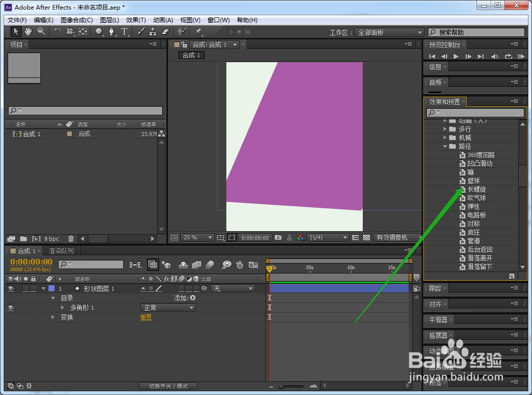The image size is (532, 395).
Task: Click the 添加 button arrow
Action: [192, 298]
